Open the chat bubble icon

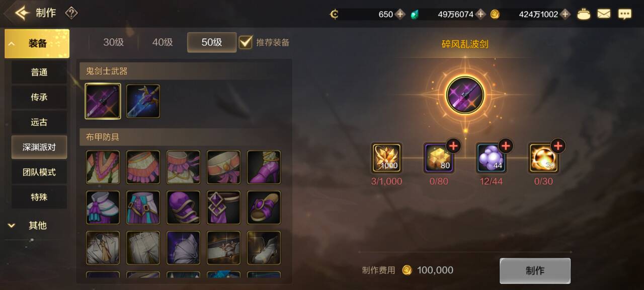coord(625,14)
